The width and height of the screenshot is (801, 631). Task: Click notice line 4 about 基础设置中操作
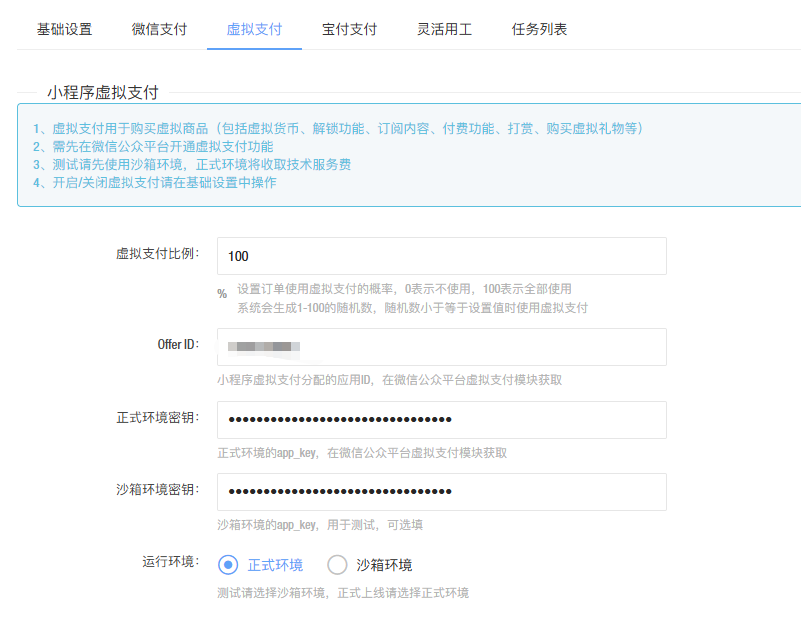(155, 182)
